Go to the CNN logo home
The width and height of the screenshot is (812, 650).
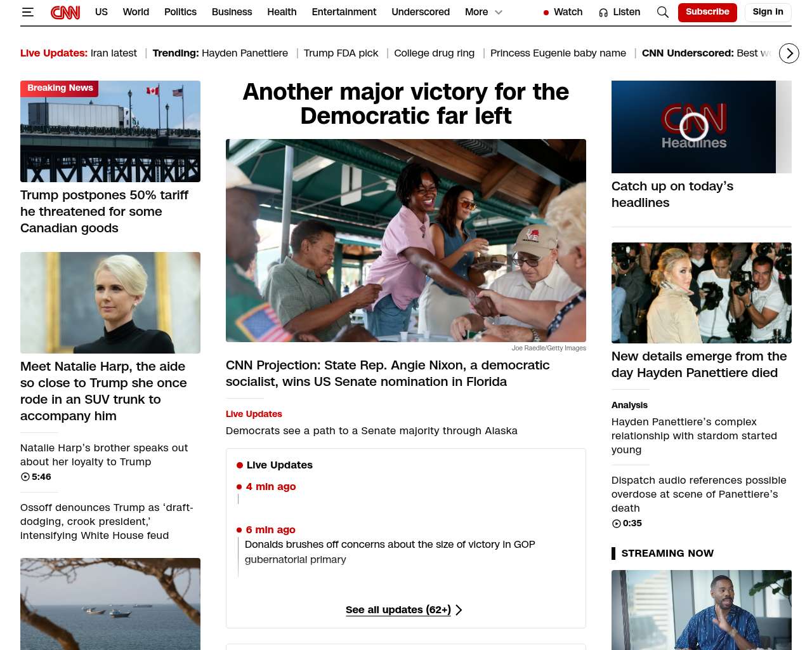coord(65,12)
